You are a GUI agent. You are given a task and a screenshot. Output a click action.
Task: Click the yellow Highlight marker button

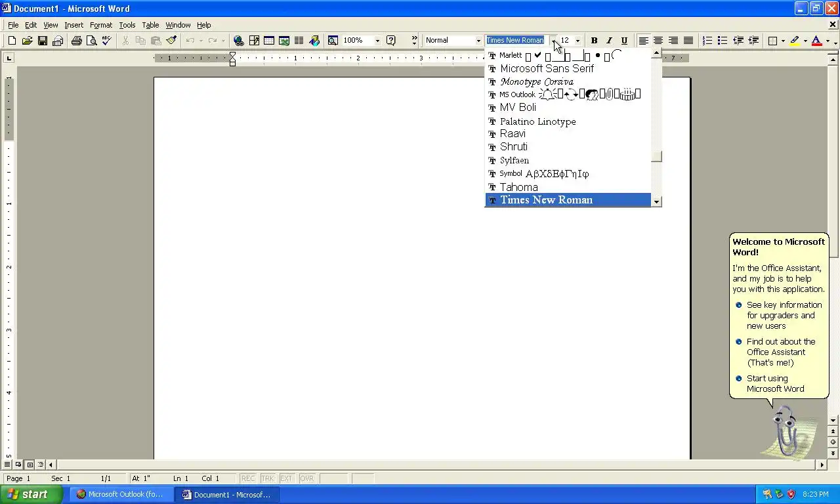tap(795, 41)
